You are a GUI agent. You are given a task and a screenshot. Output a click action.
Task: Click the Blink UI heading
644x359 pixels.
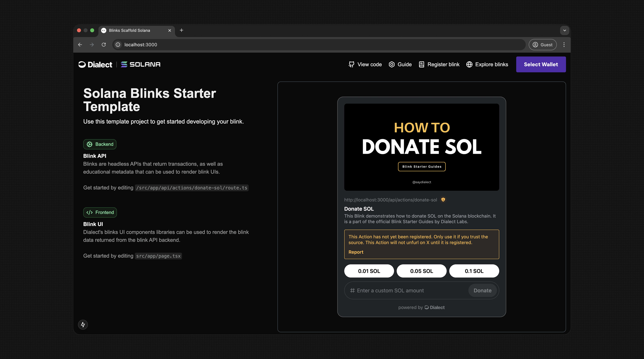(93, 224)
